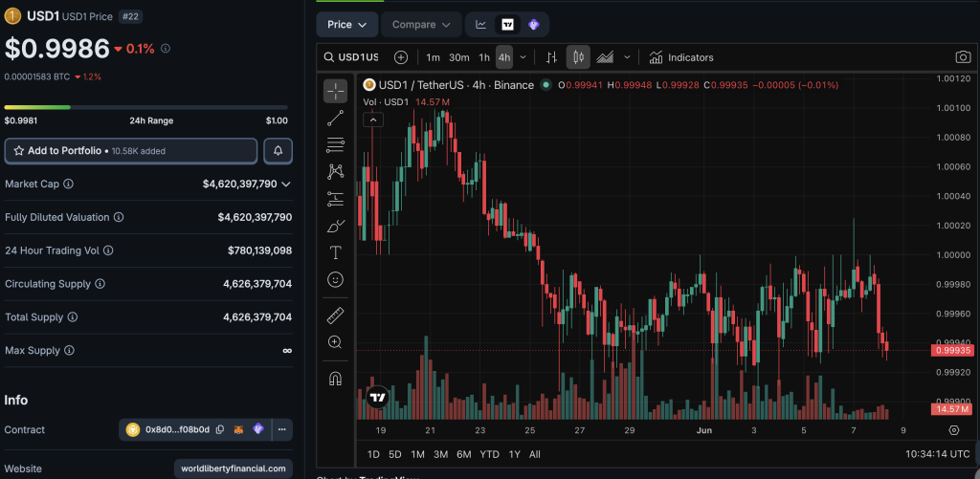This screenshot has height=479, width=980.
Task: Click the info icon next to Market Cap
Action: point(69,185)
